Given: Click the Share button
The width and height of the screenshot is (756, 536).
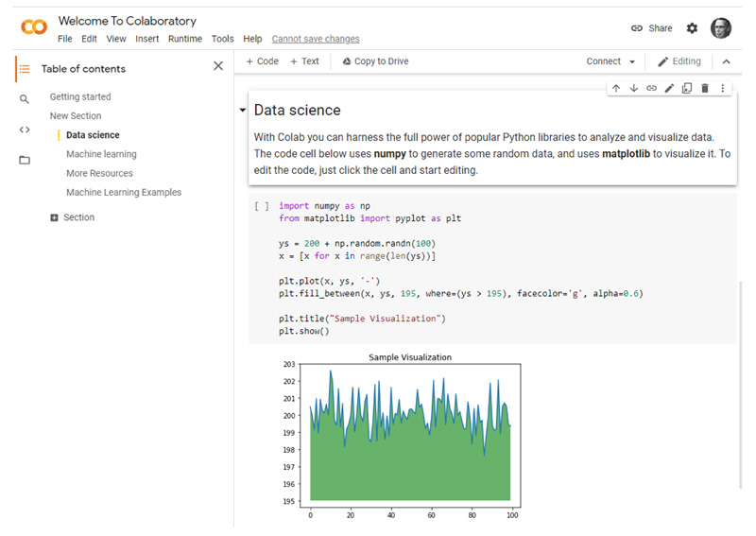Looking at the screenshot, I should (x=651, y=28).
